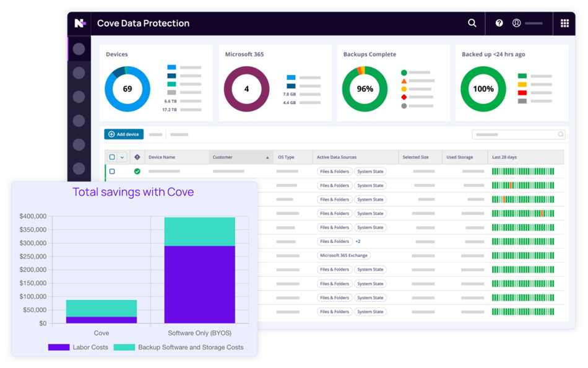Click the light blue legend swatch in Devices card
This screenshot has height=368, width=588.
click(171, 67)
